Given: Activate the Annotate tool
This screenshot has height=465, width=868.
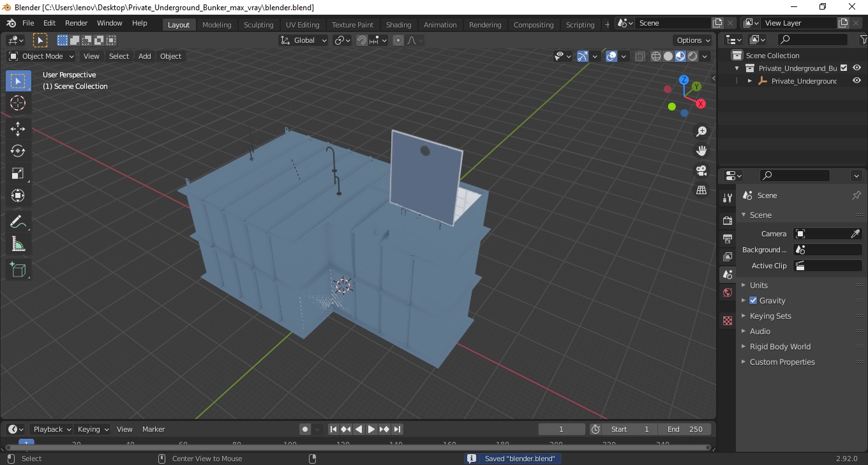Looking at the screenshot, I should coord(18,222).
